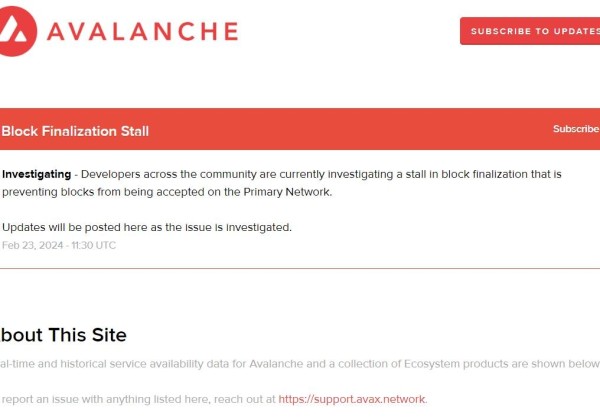This screenshot has width=600, height=420.
Task: Click the AVALANCHE wordmark text
Action: [x=143, y=31]
